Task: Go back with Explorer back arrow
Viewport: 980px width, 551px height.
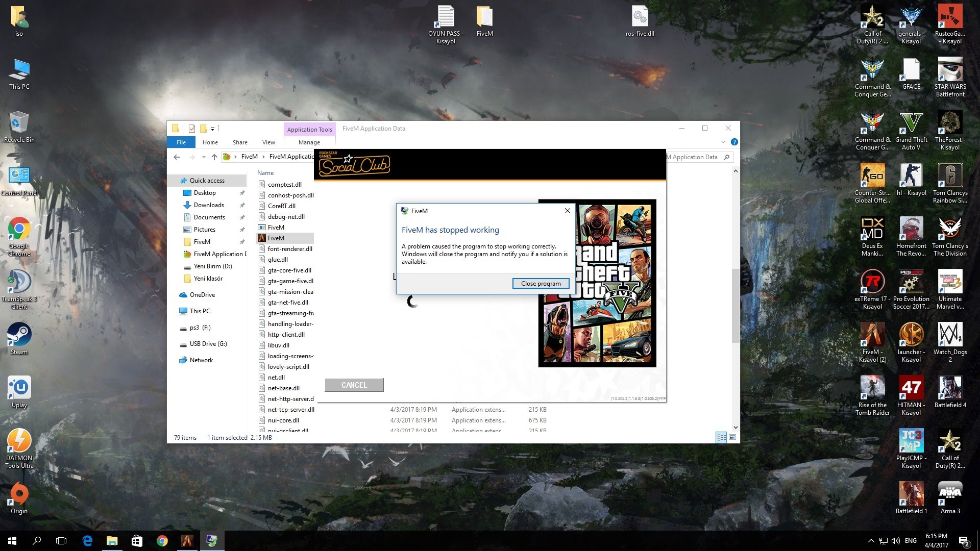Action: [x=177, y=157]
